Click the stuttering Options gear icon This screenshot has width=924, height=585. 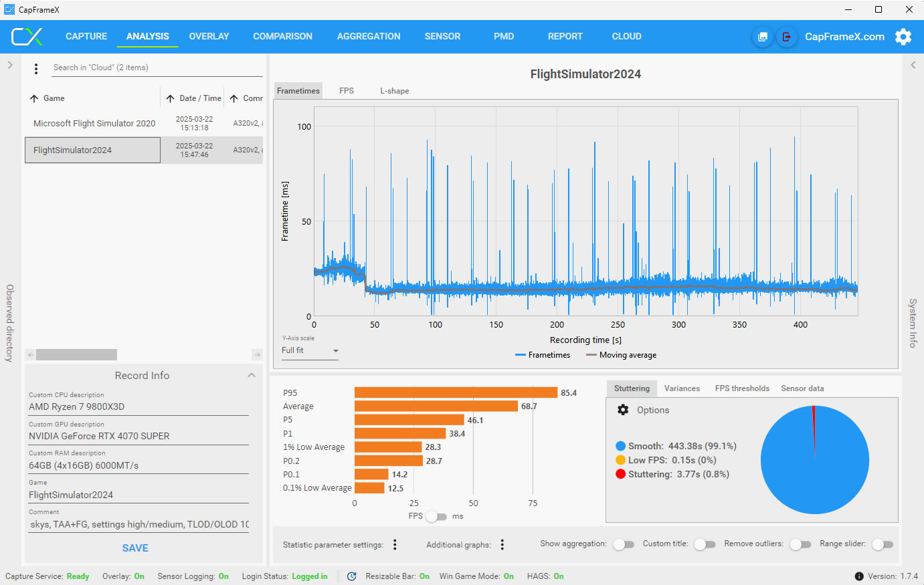click(623, 410)
